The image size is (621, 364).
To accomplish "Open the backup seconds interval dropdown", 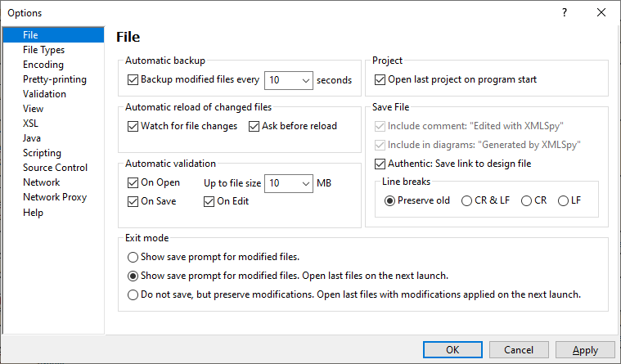I will pos(305,80).
